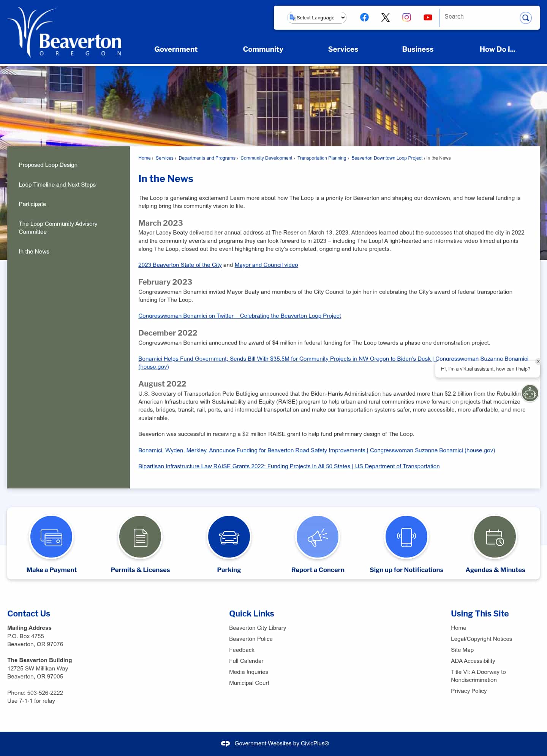Open the Services menu
Screen dimensions: 547x756
[343, 49]
